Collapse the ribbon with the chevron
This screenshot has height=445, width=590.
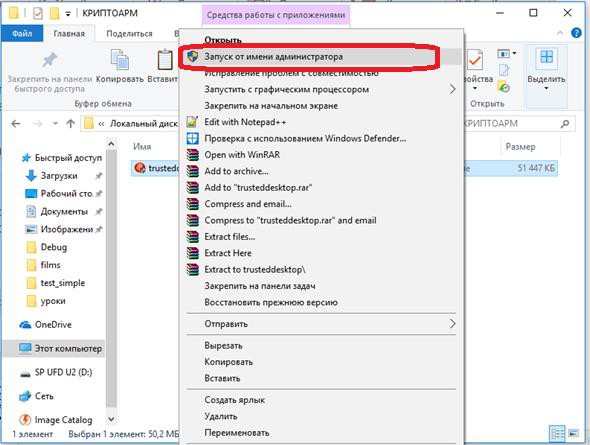click(x=560, y=33)
